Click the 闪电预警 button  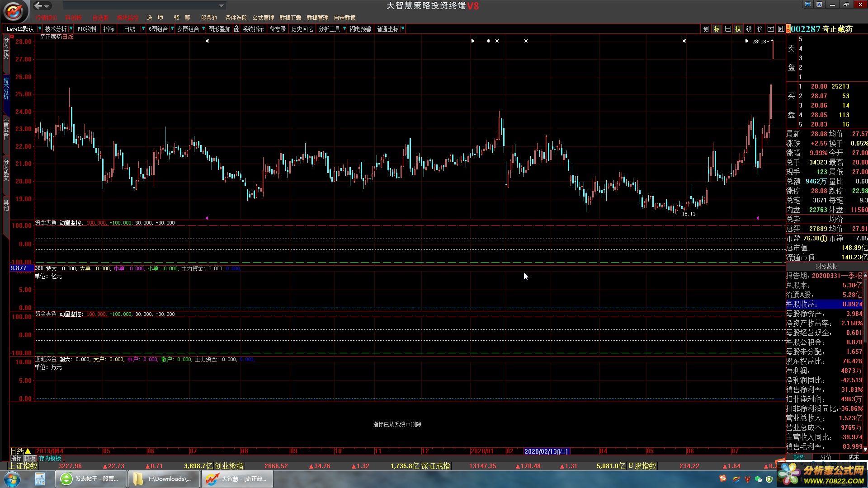coord(360,29)
